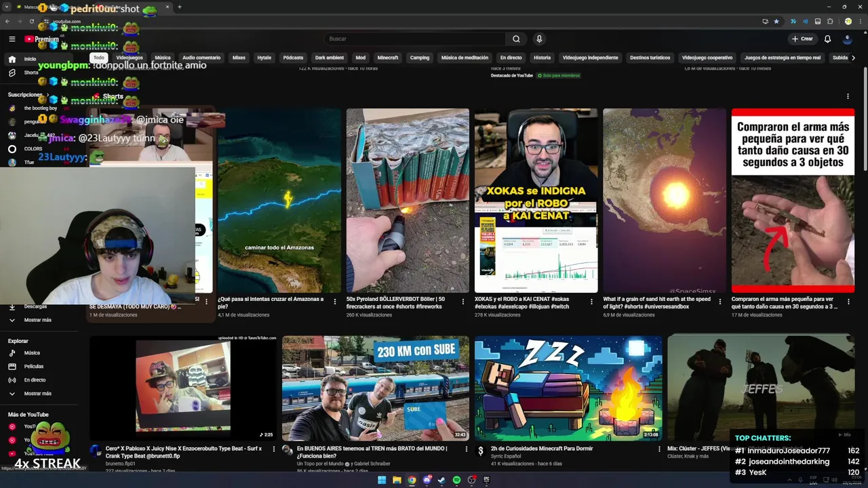This screenshot has height=488, width=868.
Task: Open options for the Cero Pabloxo beat video
Action: tap(274, 449)
